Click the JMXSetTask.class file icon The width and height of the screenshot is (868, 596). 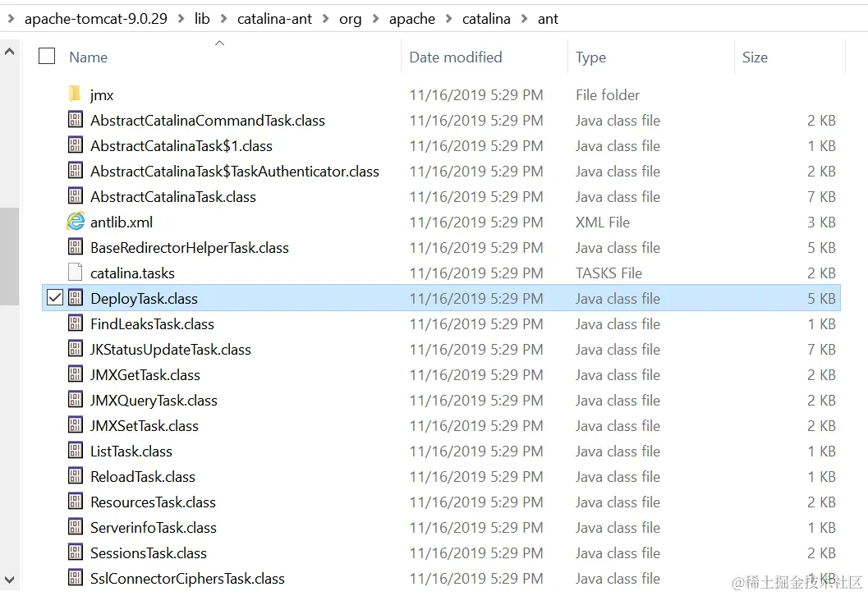click(76, 425)
